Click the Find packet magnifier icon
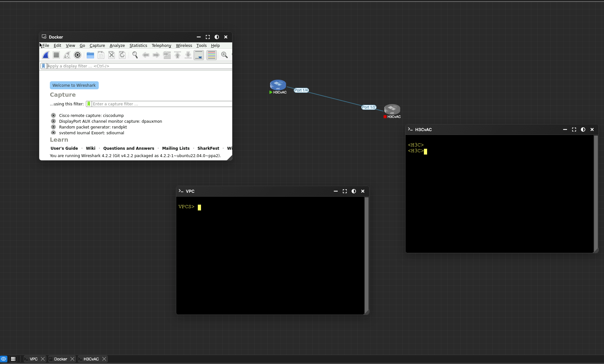 point(135,55)
